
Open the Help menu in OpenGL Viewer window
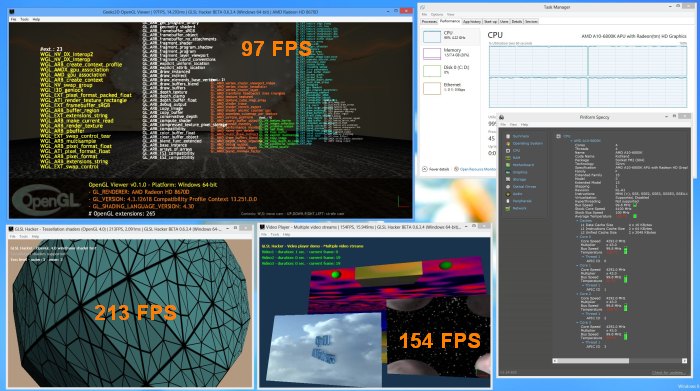point(36,19)
